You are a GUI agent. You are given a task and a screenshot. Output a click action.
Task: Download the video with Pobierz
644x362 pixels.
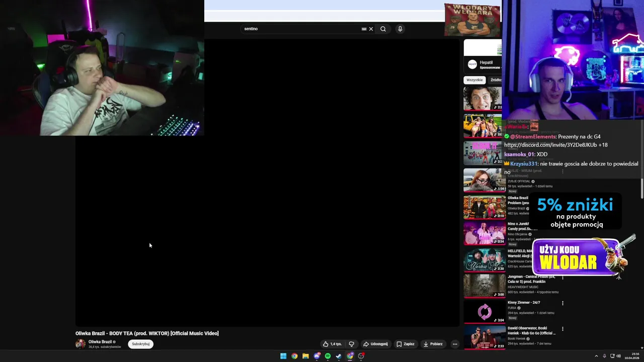tap(433, 344)
